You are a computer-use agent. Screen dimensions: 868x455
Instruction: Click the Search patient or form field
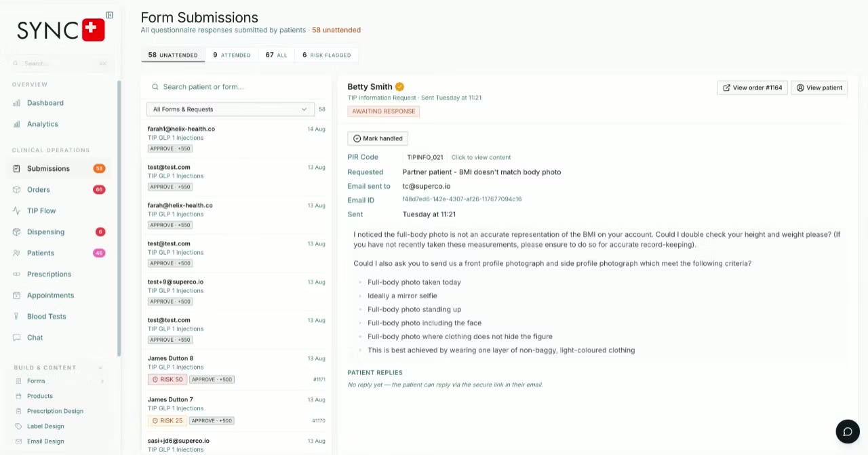click(x=236, y=87)
